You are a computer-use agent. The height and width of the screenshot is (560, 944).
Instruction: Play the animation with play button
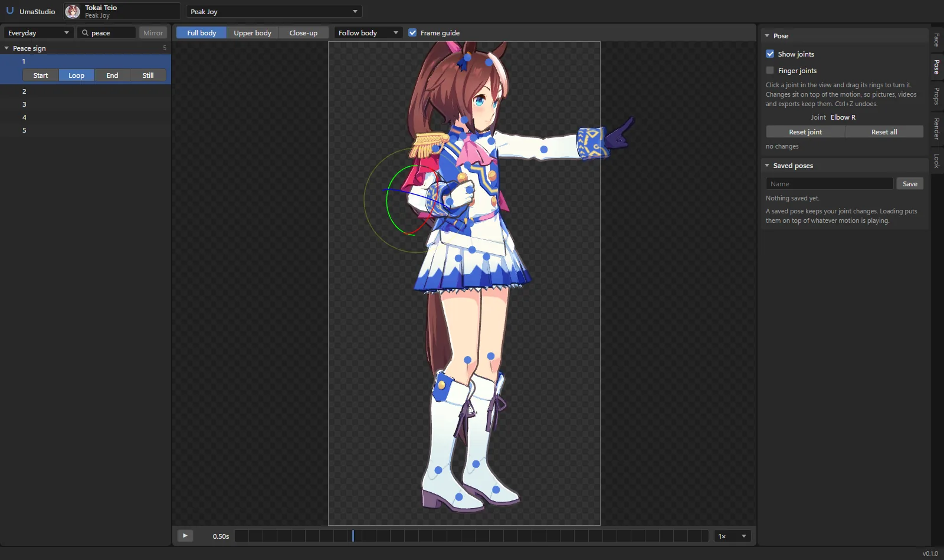(185, 536)
